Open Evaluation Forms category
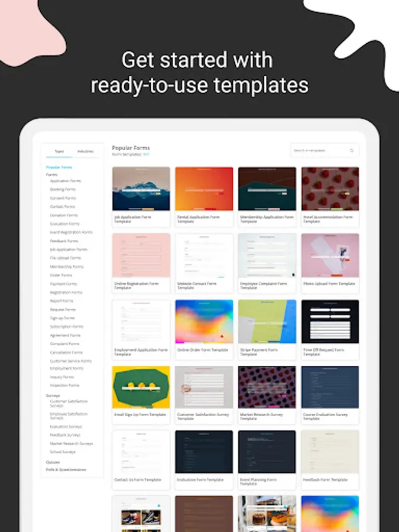The height and width of the screenshot is (532, 399). (65, 224)
